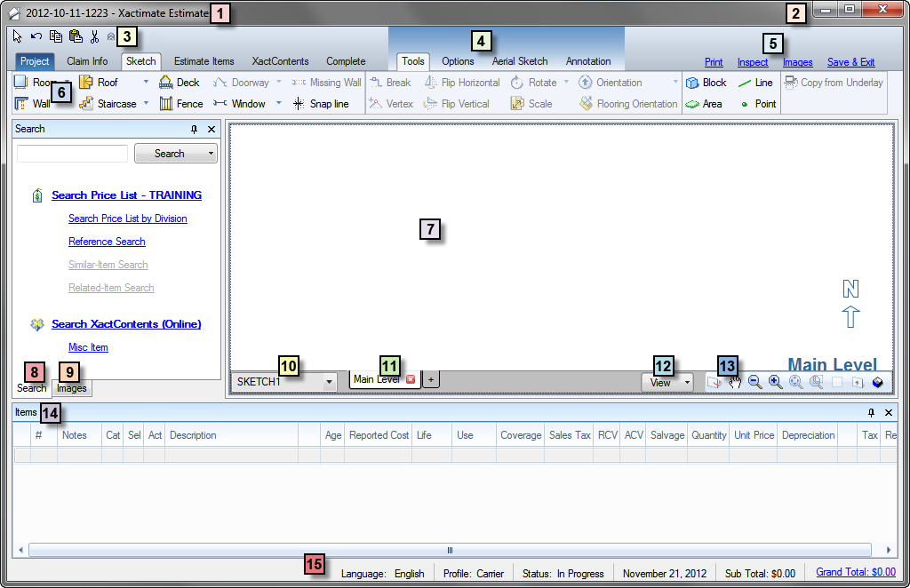Click the cut scissors icon

94,36
